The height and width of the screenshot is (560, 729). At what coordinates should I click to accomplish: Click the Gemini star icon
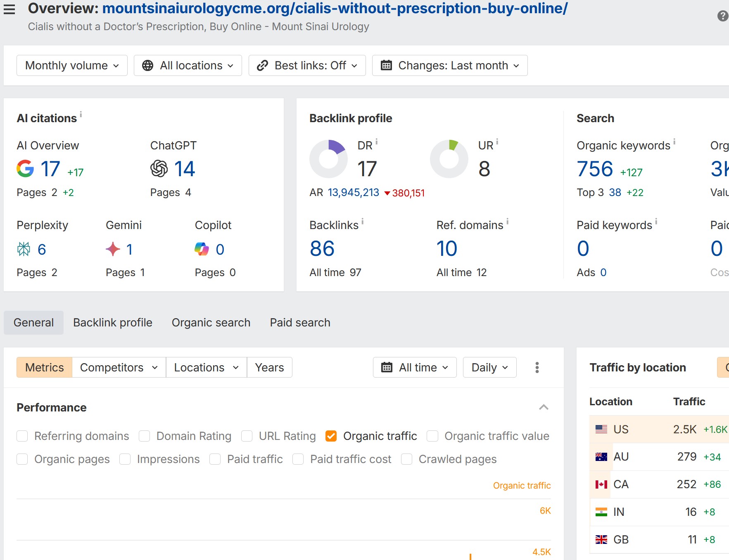(x=113, y=249)
